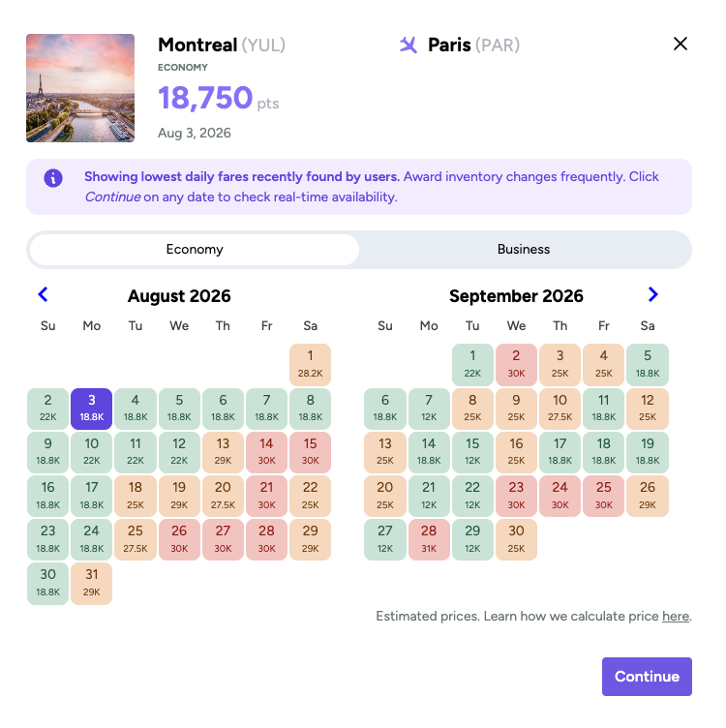Click the Continue button
The width and height of the screenshot is (726, 728).
[647, 677]
